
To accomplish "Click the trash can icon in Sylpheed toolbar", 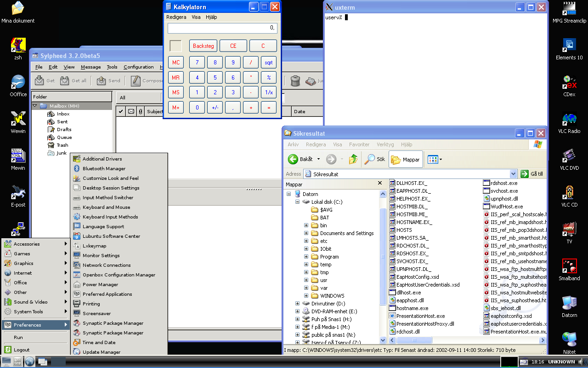I will (295, 81).
